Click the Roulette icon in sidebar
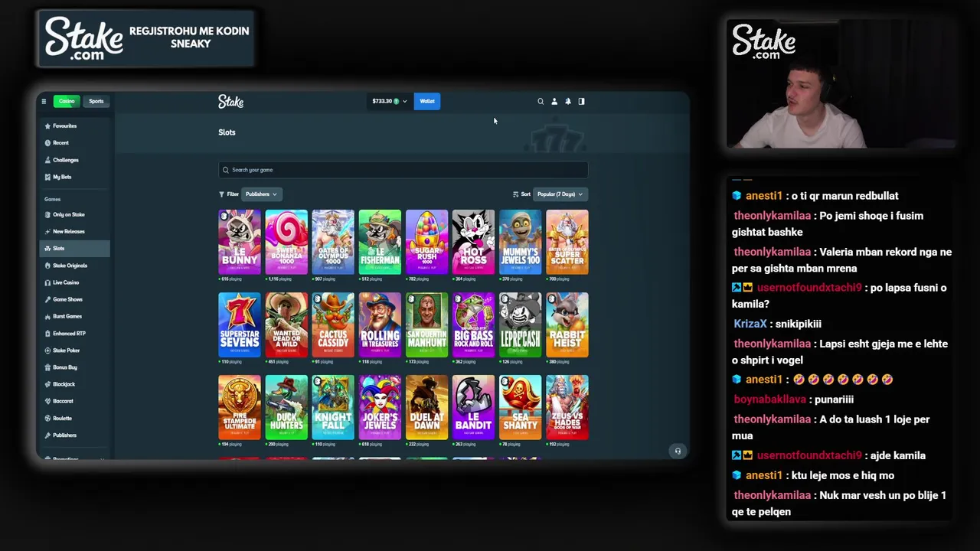Image resolution: width=980 pixels, height=551 pixels. click(47, 419)
